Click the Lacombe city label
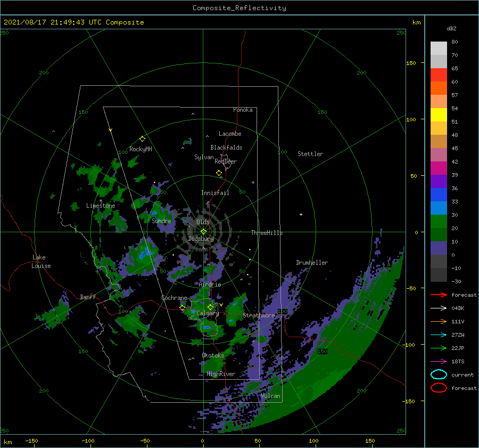The height and width of the screenshot is (448, 479). [230, 134]
